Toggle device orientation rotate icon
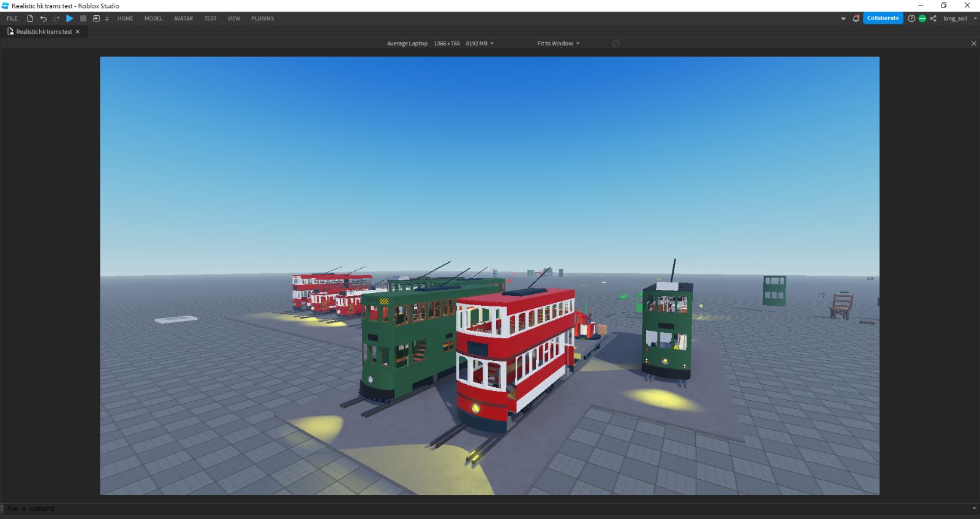 [x=616, y=44]
